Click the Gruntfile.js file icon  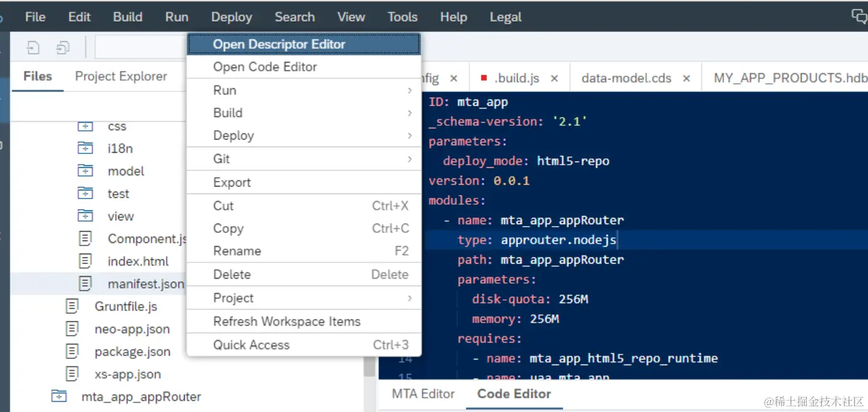click(x=73, y=306)
